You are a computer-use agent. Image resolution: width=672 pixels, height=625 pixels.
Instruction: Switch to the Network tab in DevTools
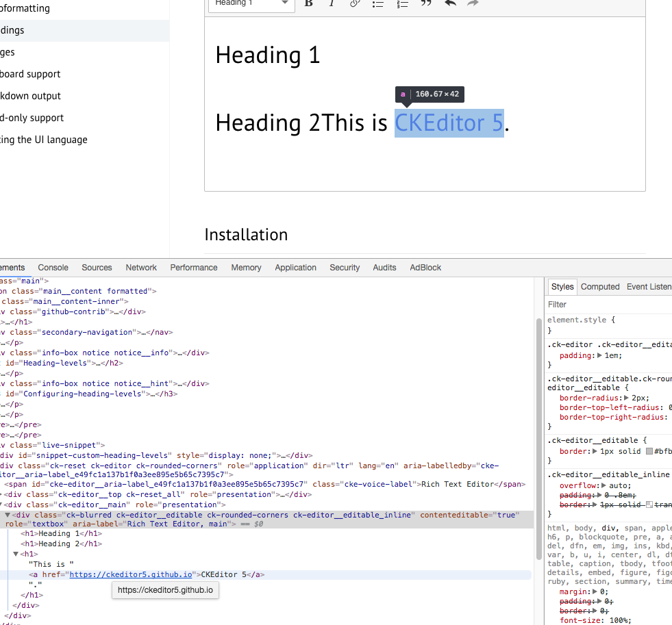tap(140, 267)
